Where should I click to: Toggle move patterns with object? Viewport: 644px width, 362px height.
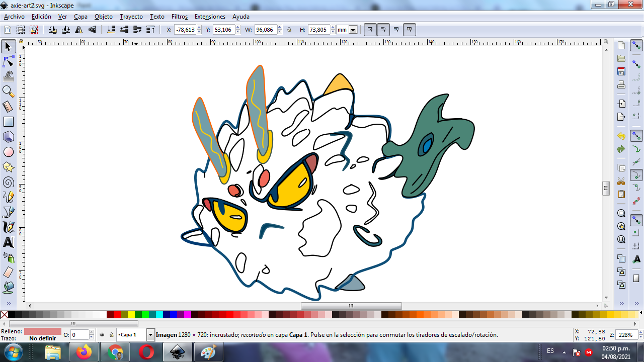410,30
